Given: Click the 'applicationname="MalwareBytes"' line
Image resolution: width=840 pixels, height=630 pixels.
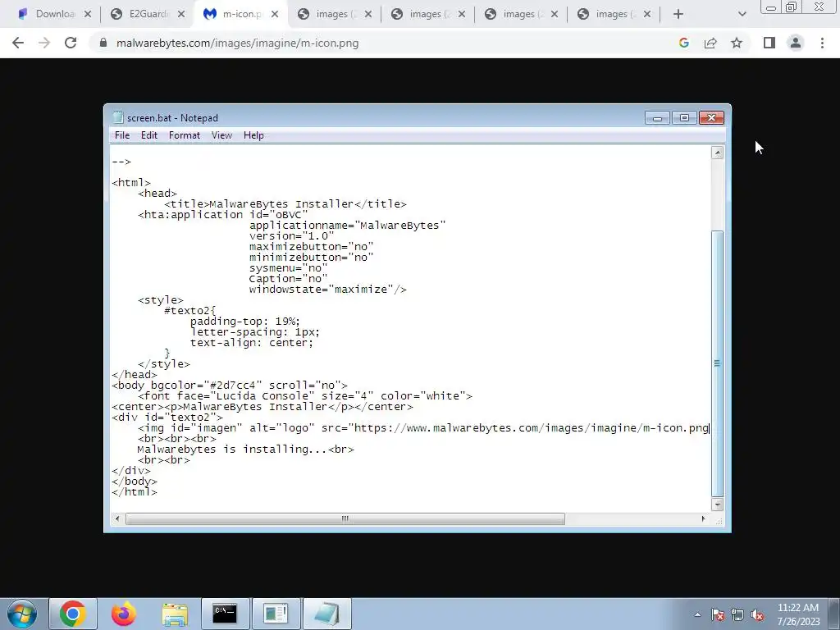Looking at the screenshot, I should (347, 226).
